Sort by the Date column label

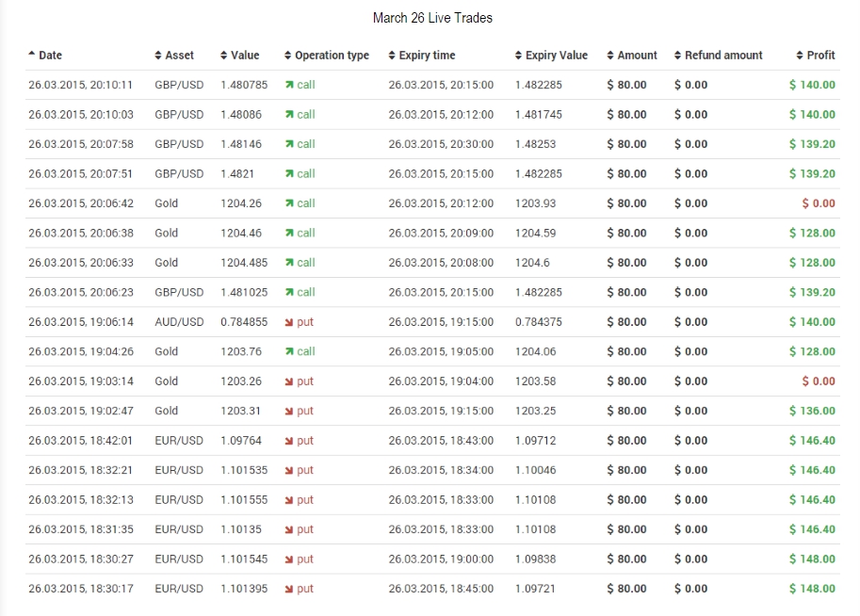(50, 56)
